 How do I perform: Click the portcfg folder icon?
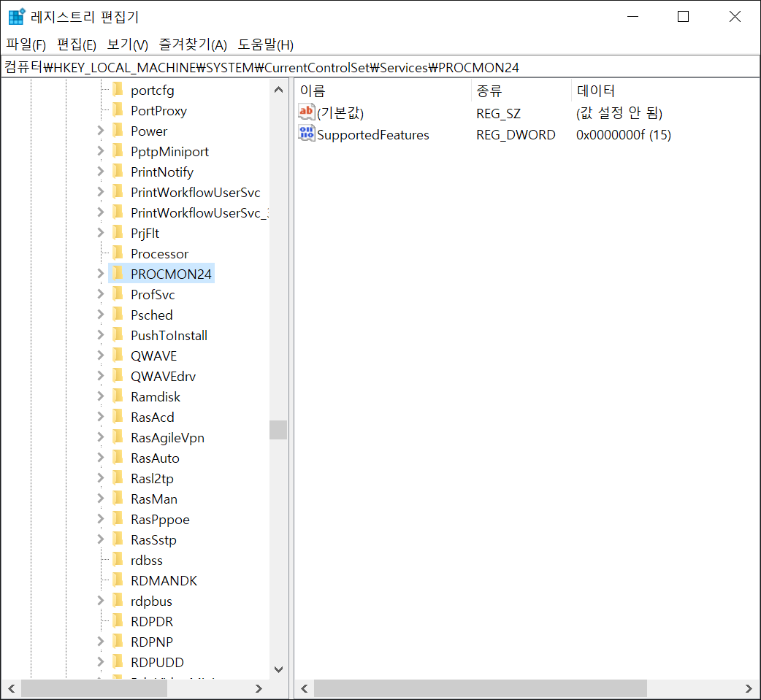[x=118, y=90]
